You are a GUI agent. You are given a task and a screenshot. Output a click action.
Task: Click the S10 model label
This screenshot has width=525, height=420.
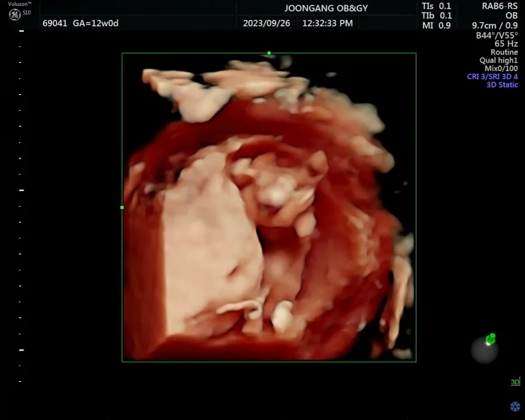click(26, 13)
